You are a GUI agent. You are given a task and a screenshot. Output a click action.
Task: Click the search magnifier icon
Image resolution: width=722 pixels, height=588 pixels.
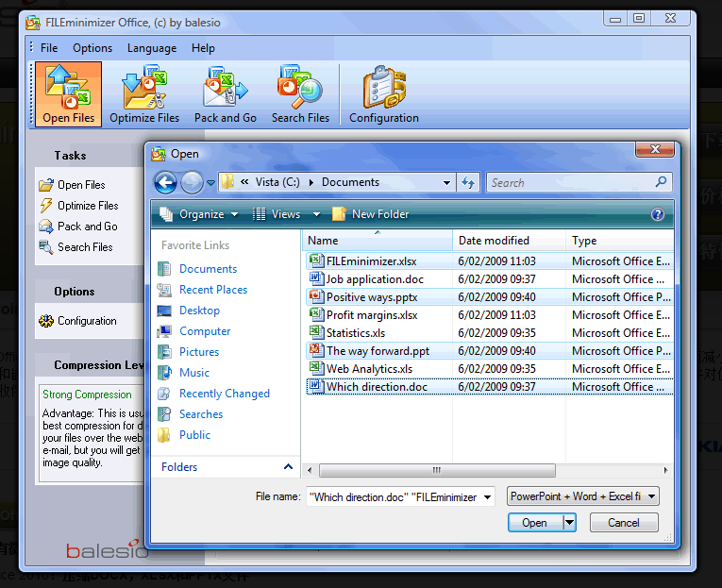[662, 182]
